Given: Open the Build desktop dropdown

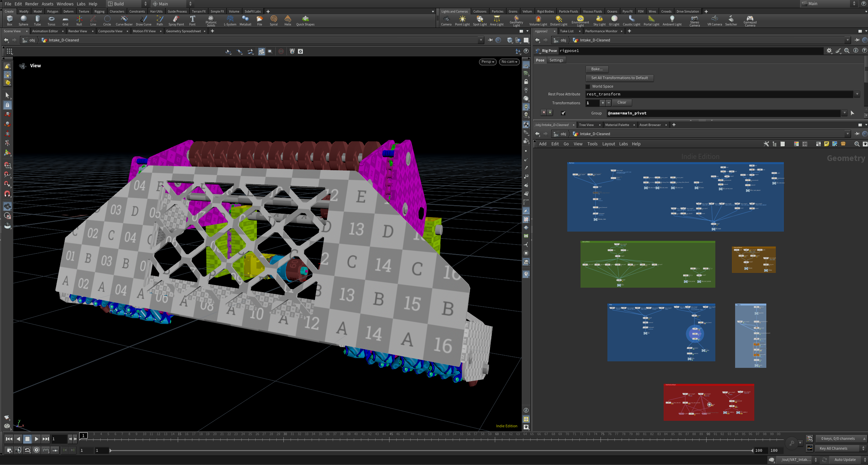Looking at the screenshot, I should tap(127, 4).
